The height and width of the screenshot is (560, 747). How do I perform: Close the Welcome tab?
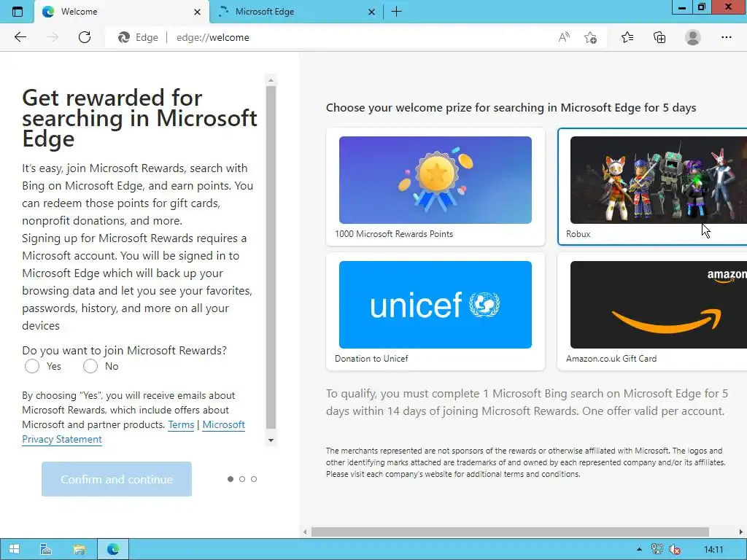point(197,12)
